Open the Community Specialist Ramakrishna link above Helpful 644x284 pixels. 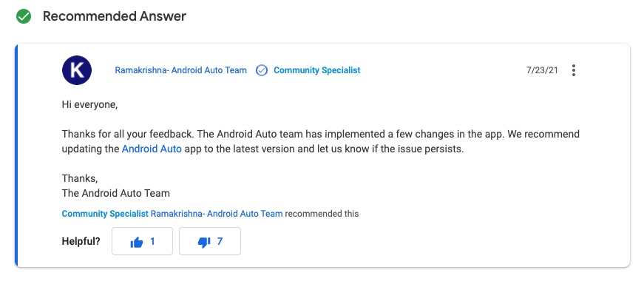pos(172,214)
